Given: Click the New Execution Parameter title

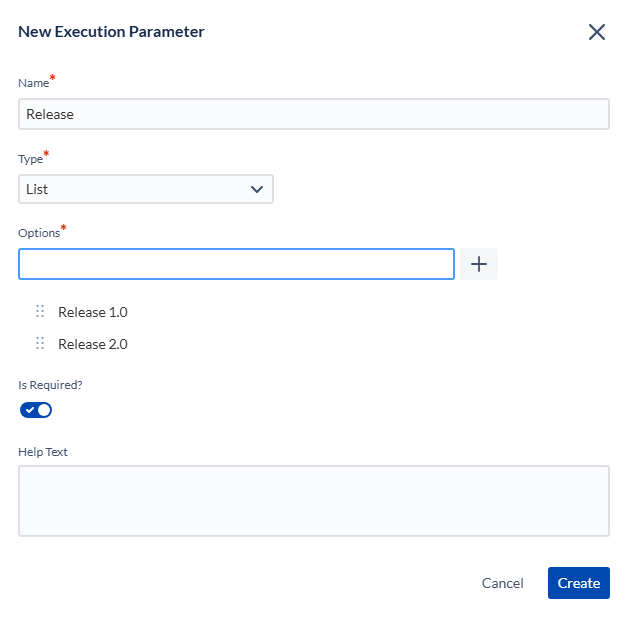Looking at the screenshot, I should point(111,32).
